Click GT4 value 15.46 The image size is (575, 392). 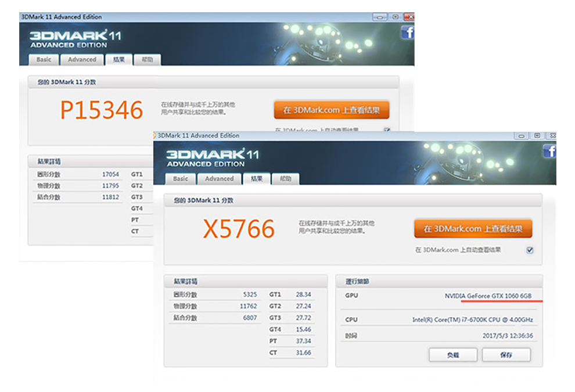click(x=303, y=329)
